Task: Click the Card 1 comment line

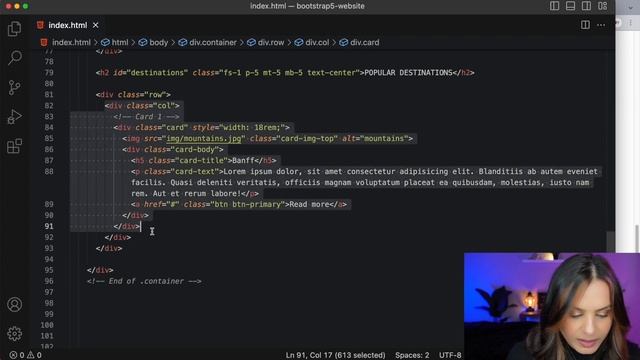Action: point(147,117)
